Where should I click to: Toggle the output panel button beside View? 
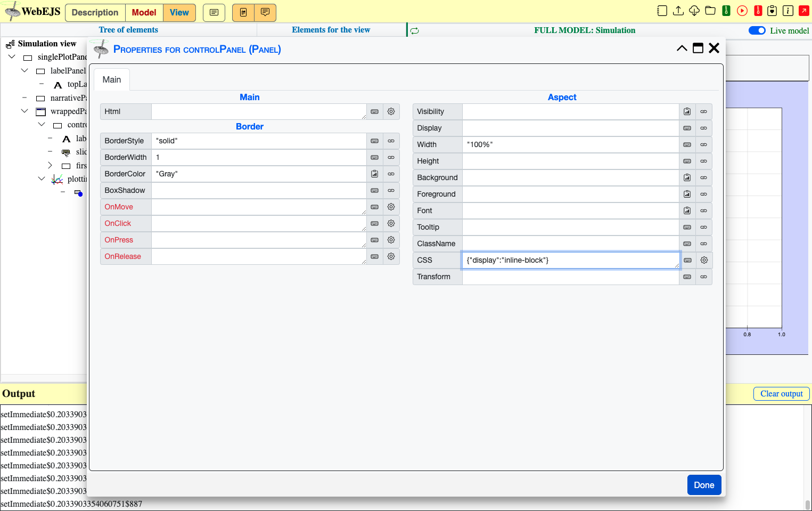click(x=214, y=12)
